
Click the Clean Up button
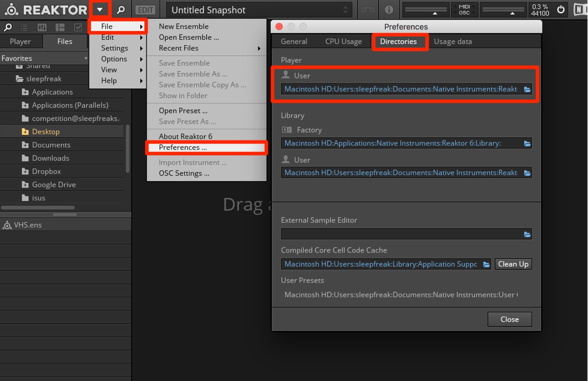(x=513, y=264)
